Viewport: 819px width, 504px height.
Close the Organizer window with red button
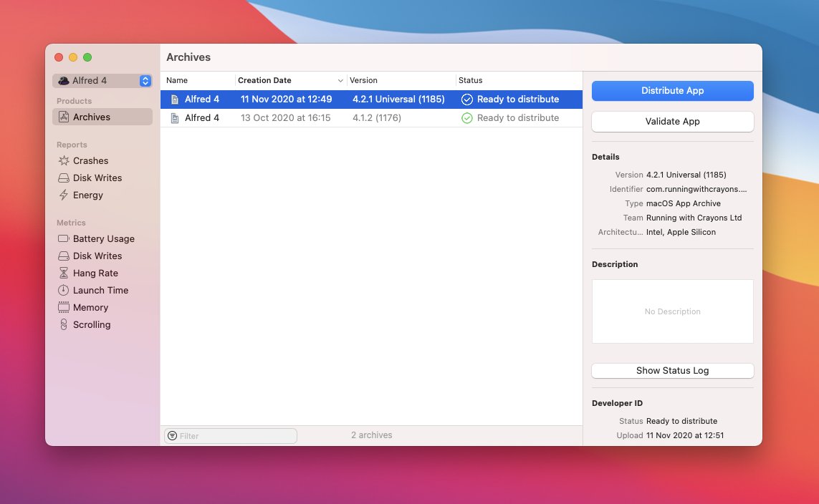pyautogui.click(x=59, y=57)
